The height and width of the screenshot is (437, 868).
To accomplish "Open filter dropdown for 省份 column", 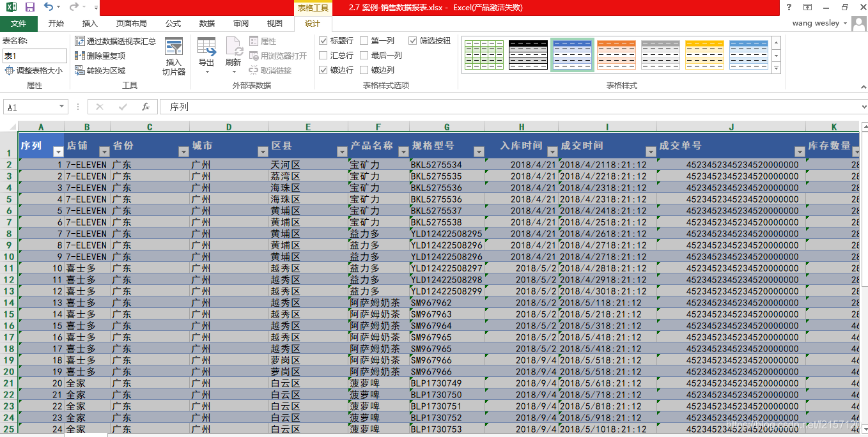I will point(183,151).
